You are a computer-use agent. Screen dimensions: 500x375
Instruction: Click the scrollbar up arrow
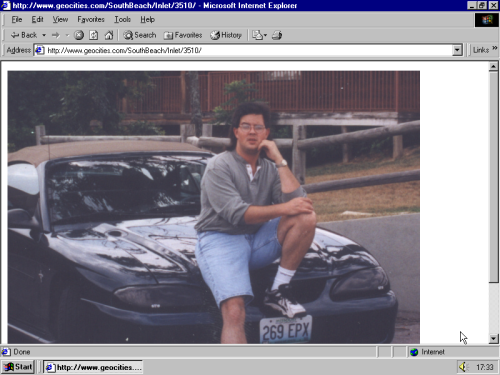click(x=494, y=67)
